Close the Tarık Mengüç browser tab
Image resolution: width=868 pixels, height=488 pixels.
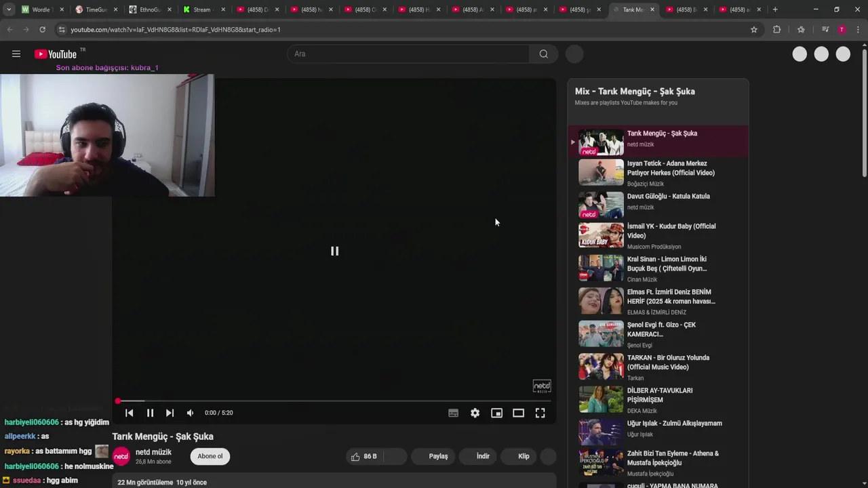[x=652, y=9]
